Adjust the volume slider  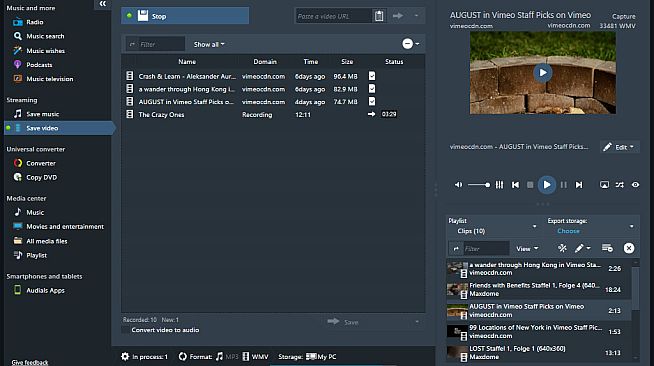click(x=479, y=185)
